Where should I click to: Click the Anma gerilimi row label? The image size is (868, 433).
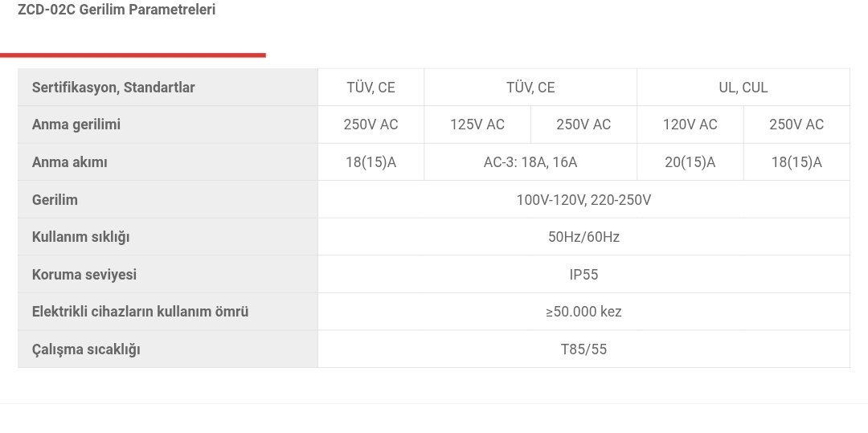coord(76,125)
